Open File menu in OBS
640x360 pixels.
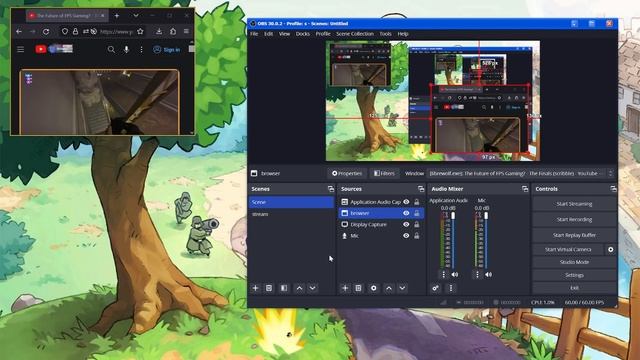click(x=254, y=34)
